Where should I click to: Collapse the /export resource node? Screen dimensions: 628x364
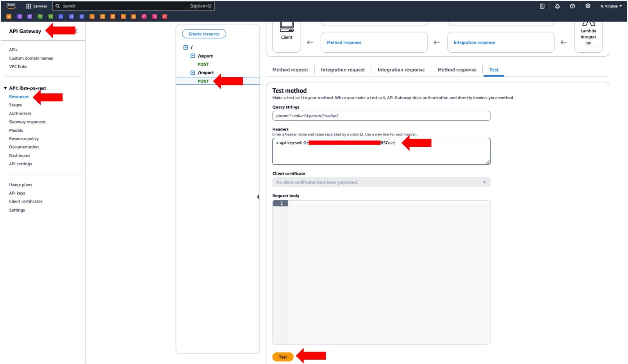tap(193, 56)
